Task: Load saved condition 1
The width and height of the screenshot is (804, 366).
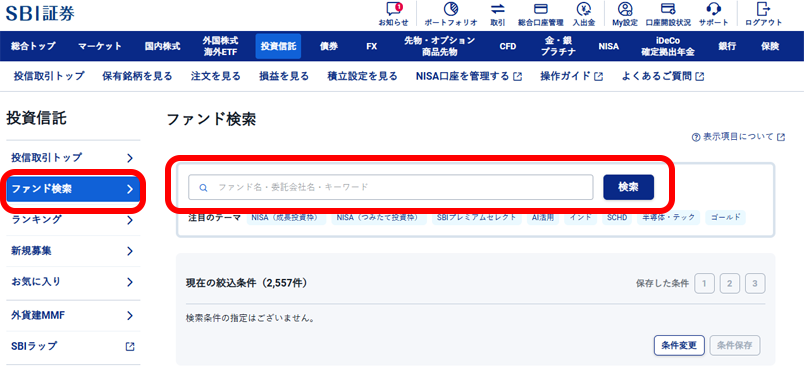Action: 704,283
